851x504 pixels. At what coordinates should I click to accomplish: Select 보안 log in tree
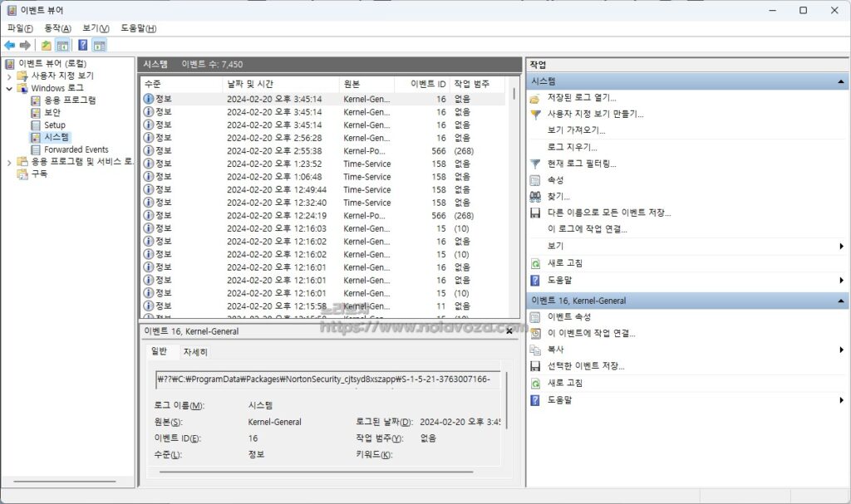click(52, 112)
